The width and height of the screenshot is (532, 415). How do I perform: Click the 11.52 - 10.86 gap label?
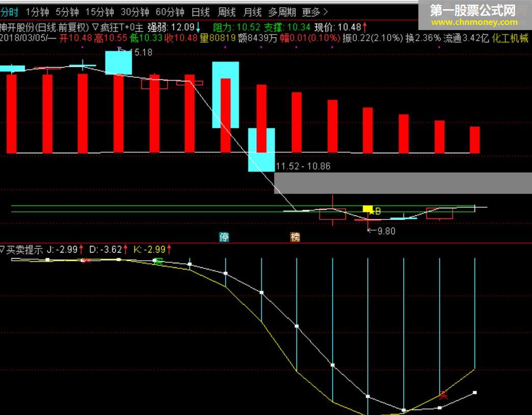[x=303, y=166]
